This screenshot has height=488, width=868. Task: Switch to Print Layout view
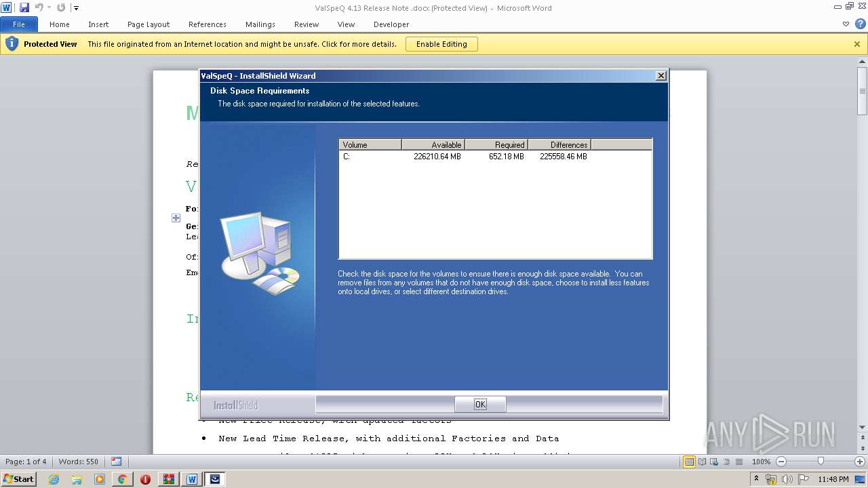(x=689, y=462)
